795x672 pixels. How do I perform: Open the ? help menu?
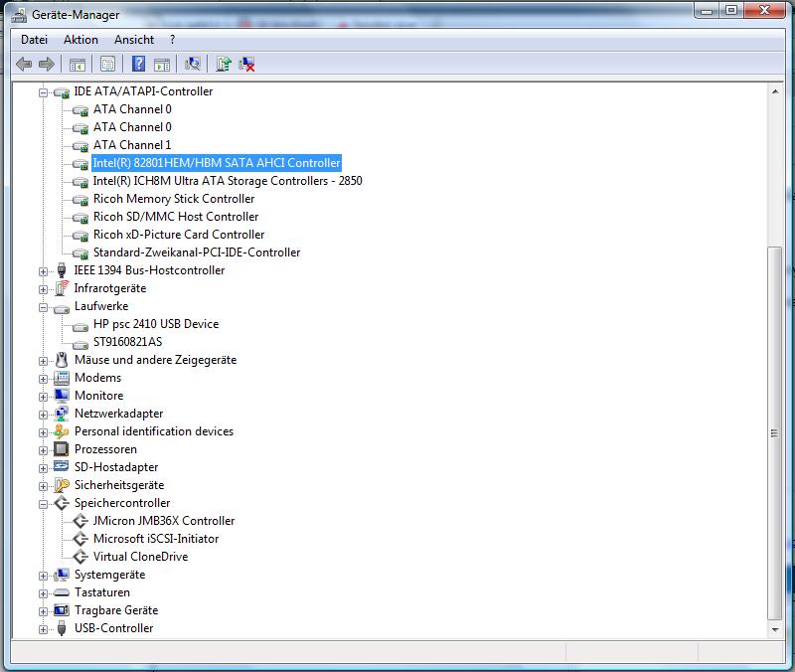click(172, 40)
